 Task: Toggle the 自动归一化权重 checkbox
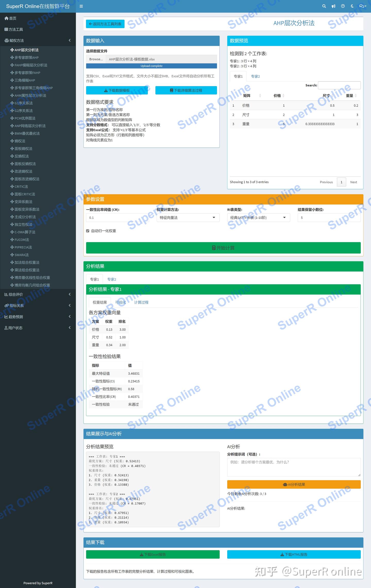88,231
